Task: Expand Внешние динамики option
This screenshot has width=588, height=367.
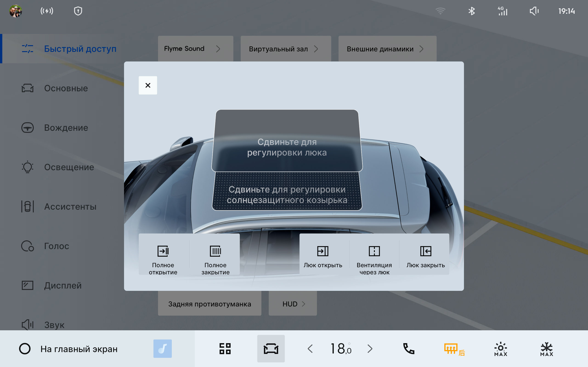Action: point(387,49)
